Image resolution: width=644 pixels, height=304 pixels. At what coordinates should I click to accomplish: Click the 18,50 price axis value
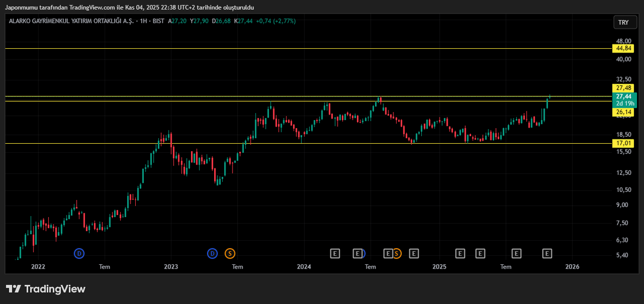tap(623, 135)
